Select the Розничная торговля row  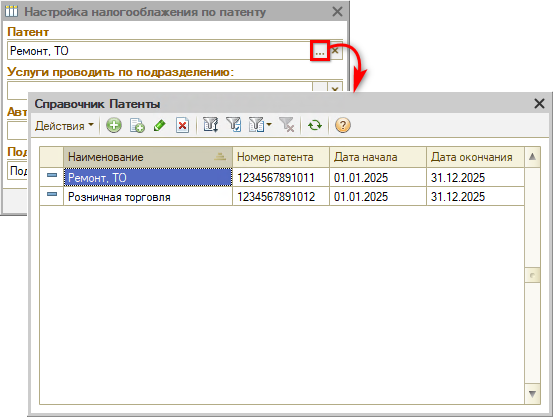tap(281, 196)
